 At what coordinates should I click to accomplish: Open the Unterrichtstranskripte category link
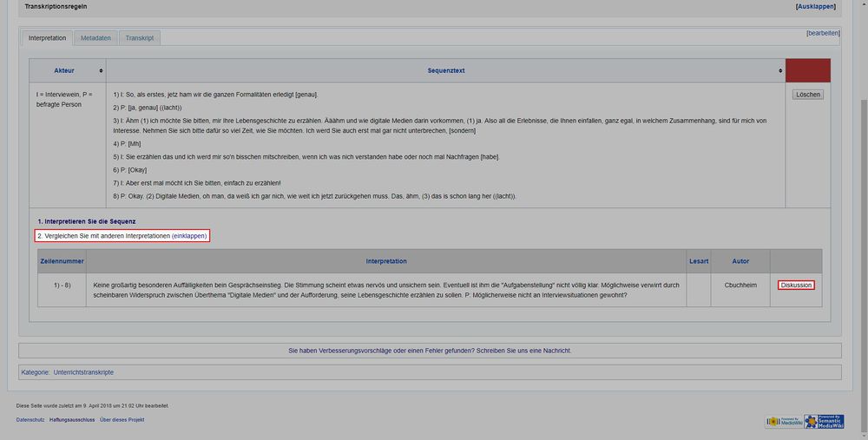83,372
